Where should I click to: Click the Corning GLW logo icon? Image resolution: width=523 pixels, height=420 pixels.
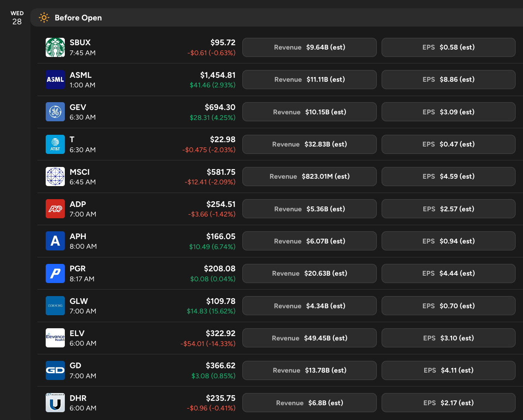click(x=55, y=306)
